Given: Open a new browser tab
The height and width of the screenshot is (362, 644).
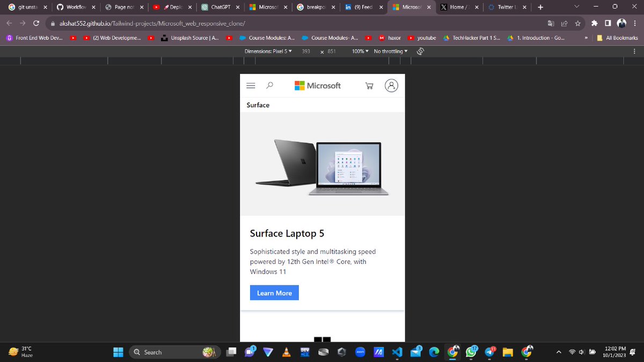Looking at the screenshot, I should pos(540,8).
